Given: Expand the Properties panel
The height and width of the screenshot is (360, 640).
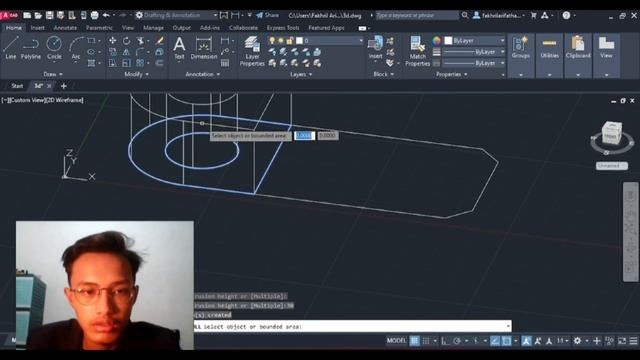Looking at the screenshot, I should pyautogui.click(x=451, y=74).
